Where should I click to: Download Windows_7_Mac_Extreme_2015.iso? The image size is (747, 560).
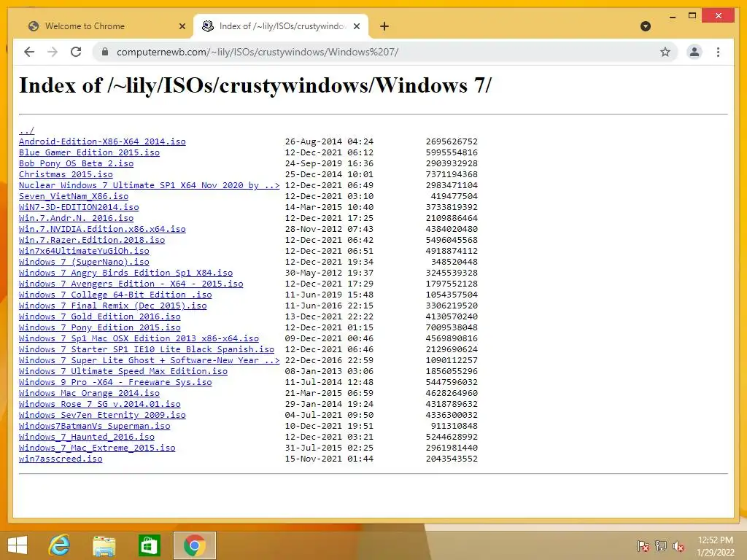(97, 448)
